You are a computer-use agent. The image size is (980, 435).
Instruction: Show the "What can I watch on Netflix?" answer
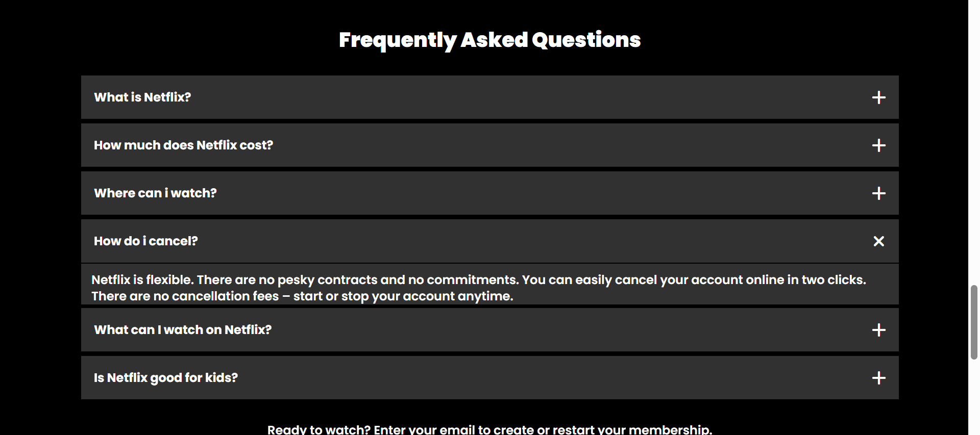click(x=183, y=330)
